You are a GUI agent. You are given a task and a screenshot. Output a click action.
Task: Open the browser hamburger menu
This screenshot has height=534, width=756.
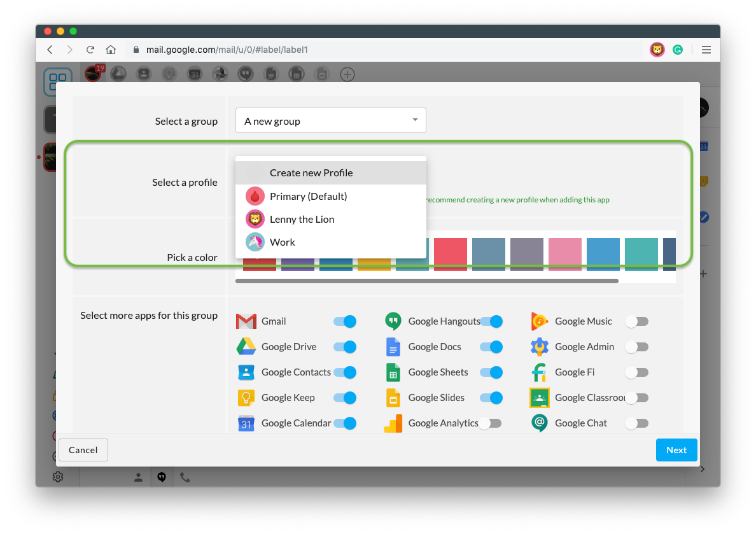tap(706, 50)
